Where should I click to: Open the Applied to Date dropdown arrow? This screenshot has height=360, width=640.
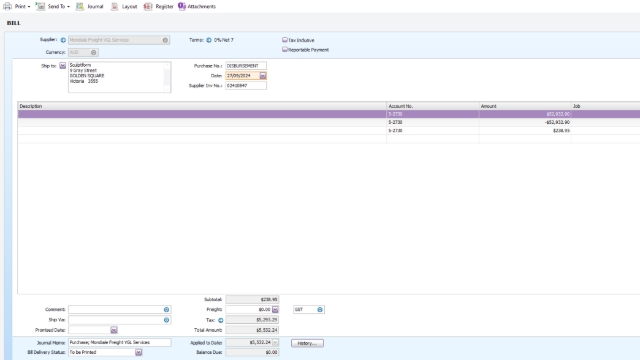coord(275,342)
